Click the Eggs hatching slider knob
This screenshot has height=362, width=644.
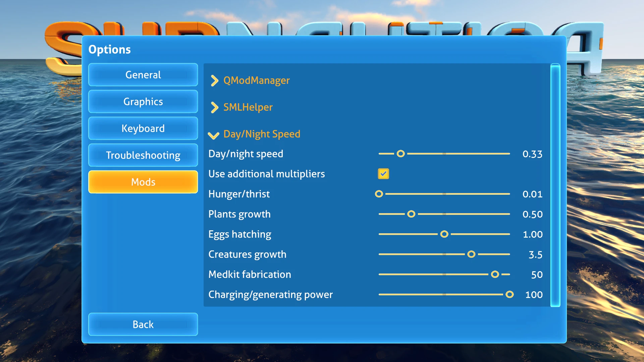click(x=444, y=234)
